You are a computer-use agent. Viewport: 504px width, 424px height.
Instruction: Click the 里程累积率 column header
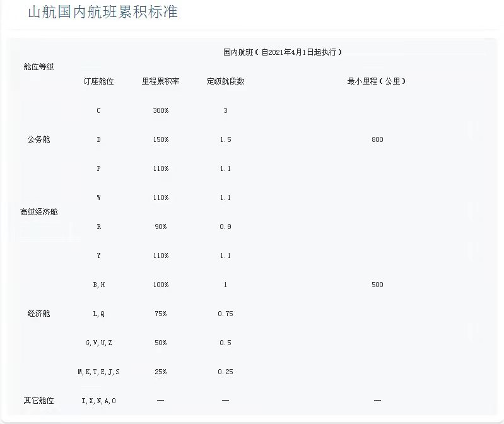[x=161, y=81]
